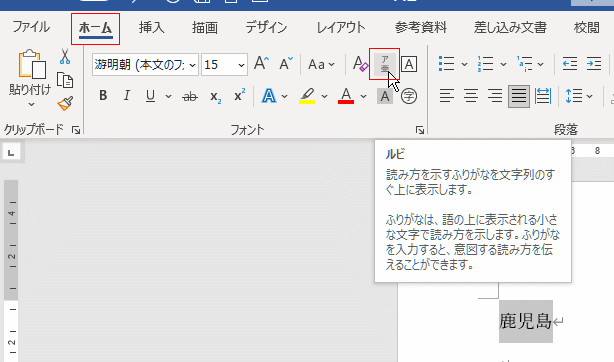The height and width of the screenshot is (362, 614).
Task: Click the character border icon
Action: [409, 64]
